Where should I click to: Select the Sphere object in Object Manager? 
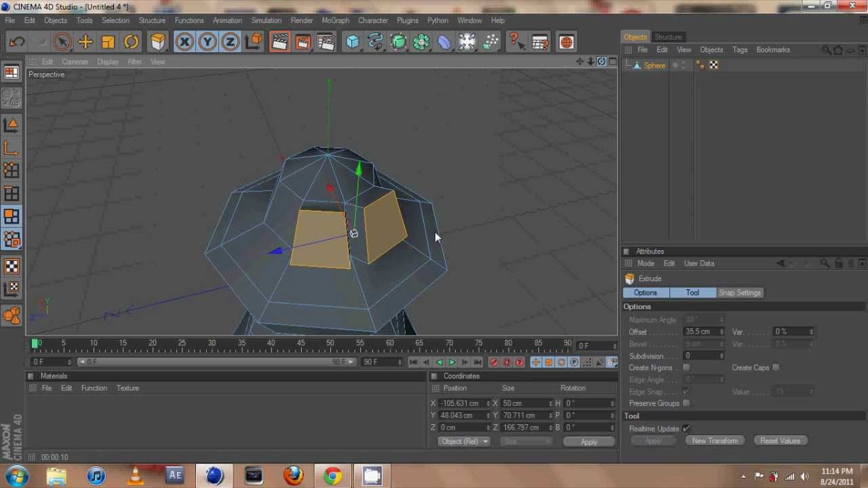click(654, 65)
